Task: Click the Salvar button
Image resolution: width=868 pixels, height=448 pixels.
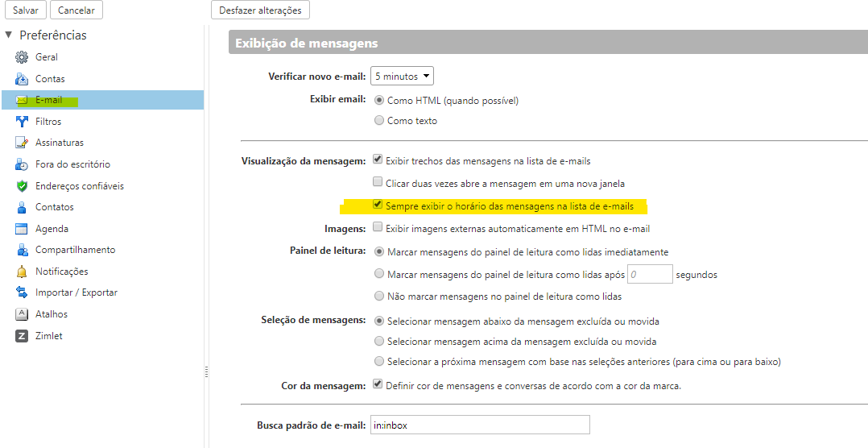Action: click(26, 10)
